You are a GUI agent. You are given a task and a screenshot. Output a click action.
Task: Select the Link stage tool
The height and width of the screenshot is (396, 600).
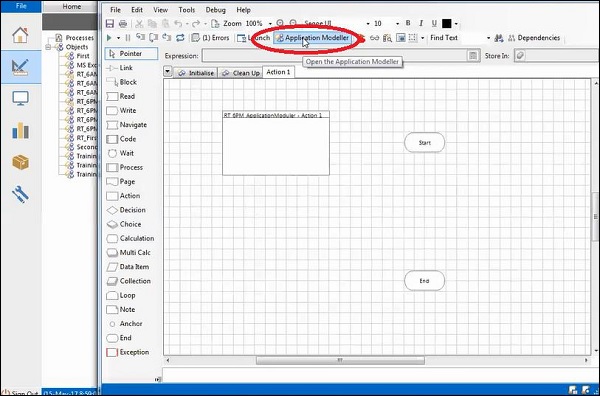click(x=120, y=68)
